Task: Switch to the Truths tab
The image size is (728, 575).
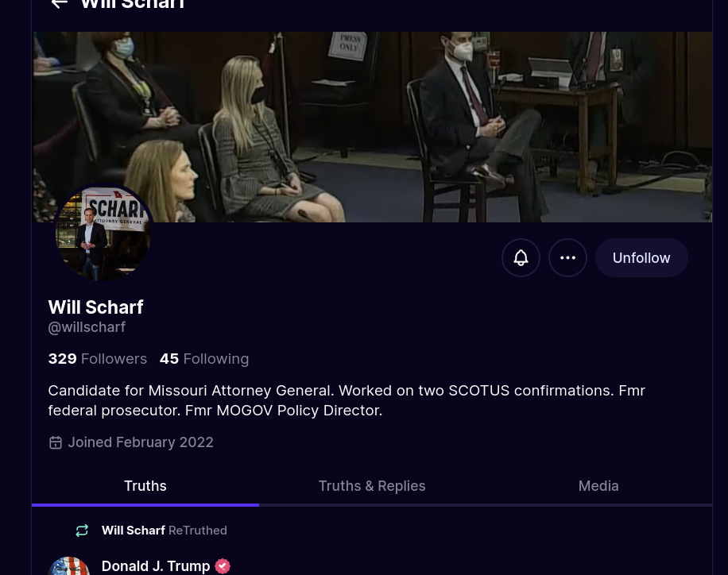Action: click(x=145, y=486)
